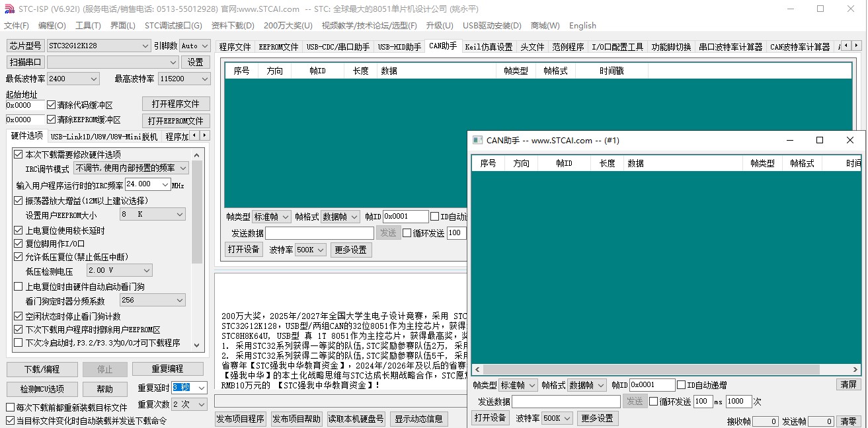Viewport: 868px width, 428px height.
Task: Click CAN助手 floating window horizontal scrollbar thumb
Action: 651,370
